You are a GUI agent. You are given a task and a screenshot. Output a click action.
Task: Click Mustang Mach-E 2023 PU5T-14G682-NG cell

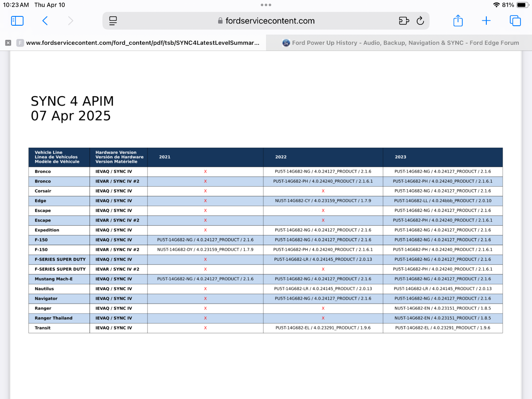[443, 279]
